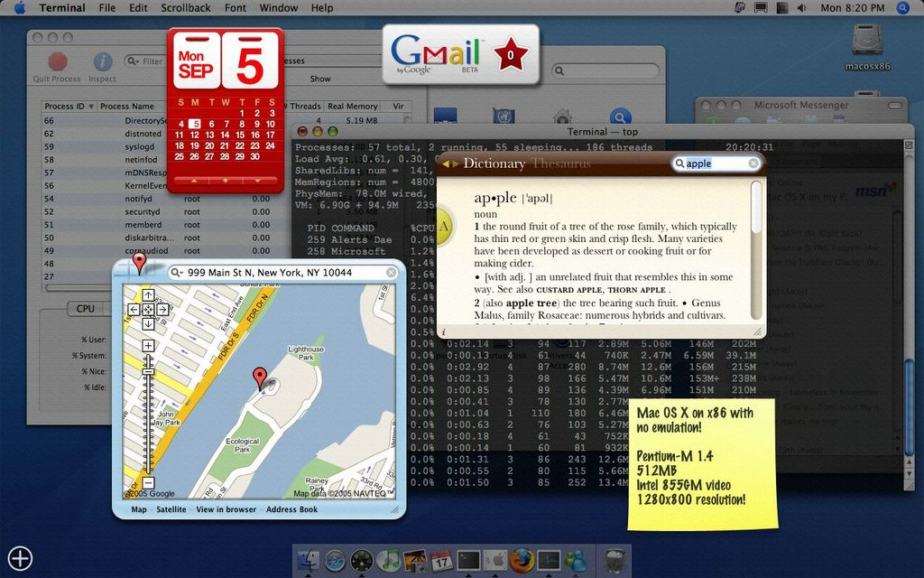Clear the map widget address search

(392, 272)
